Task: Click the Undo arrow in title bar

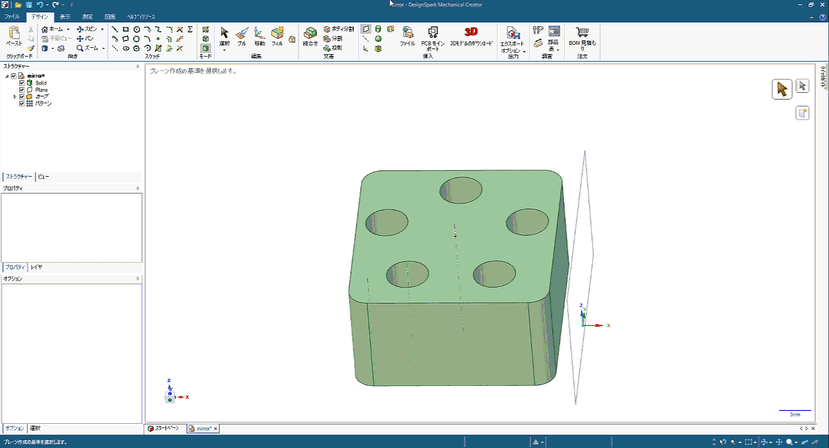Action: click(40, 4)
